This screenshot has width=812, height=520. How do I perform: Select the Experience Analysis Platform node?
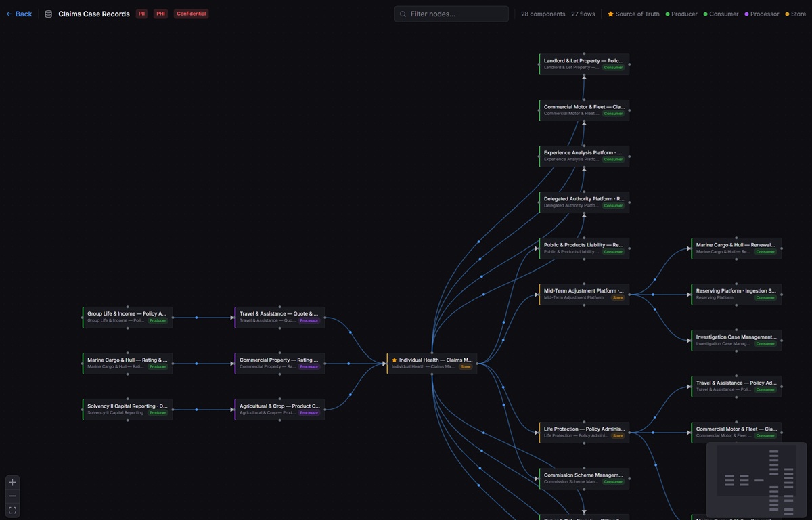pos(584,156)
